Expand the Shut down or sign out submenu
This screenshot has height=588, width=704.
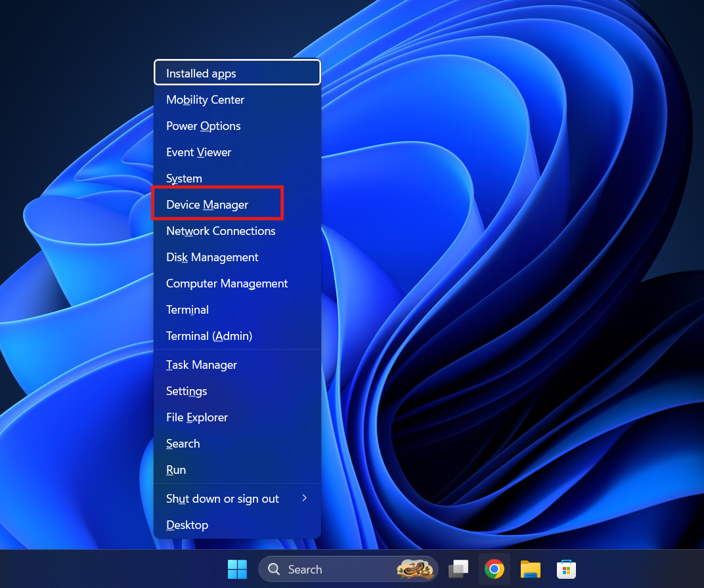(222, 499)
